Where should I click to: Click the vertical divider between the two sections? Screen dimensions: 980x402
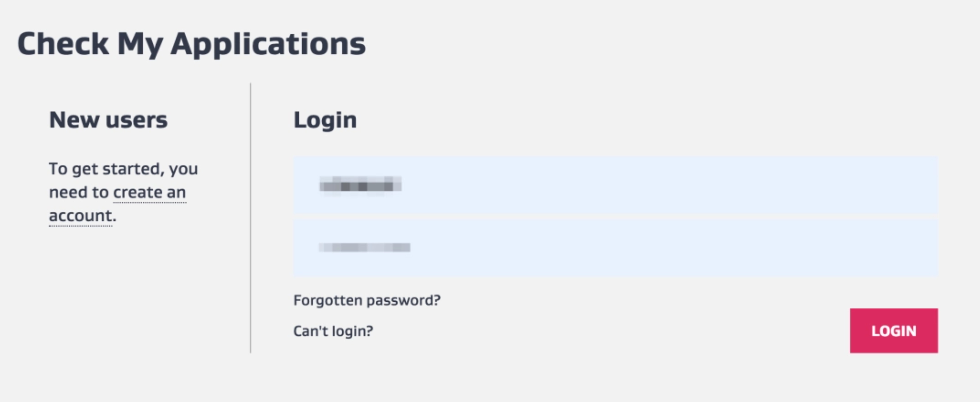coord(250,218)
